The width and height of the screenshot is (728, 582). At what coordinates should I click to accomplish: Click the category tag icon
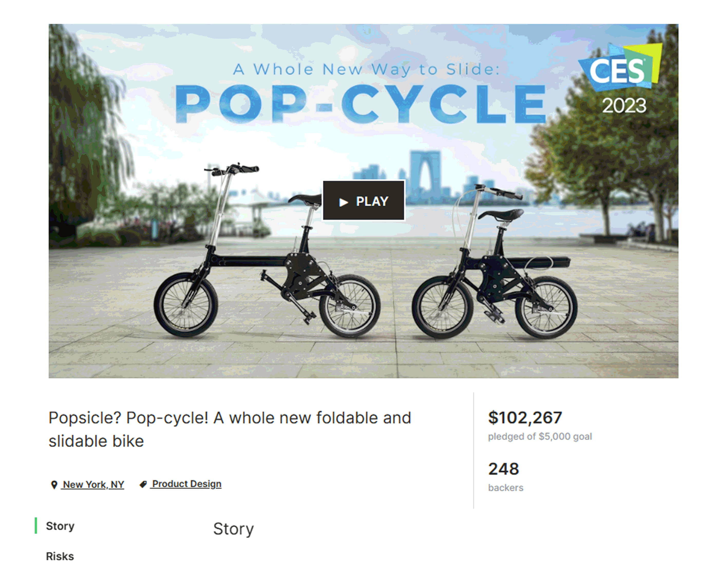coord(143,484)
